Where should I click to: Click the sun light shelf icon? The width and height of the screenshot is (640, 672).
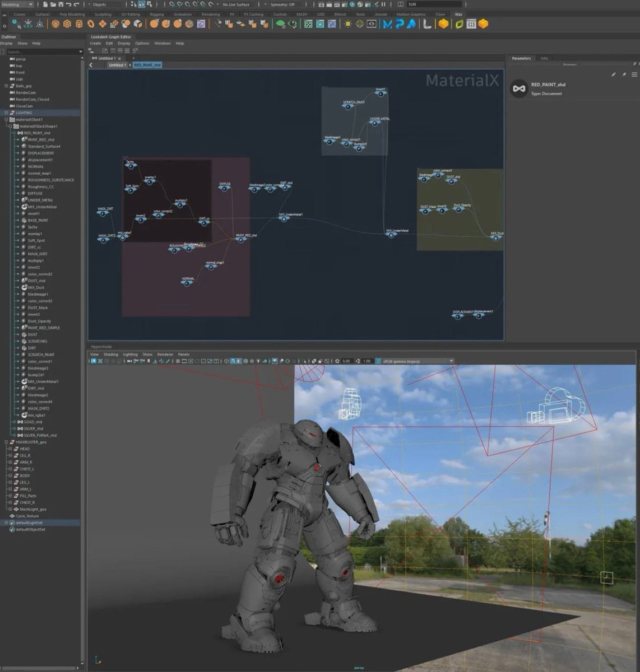click(x=347, y=24)
